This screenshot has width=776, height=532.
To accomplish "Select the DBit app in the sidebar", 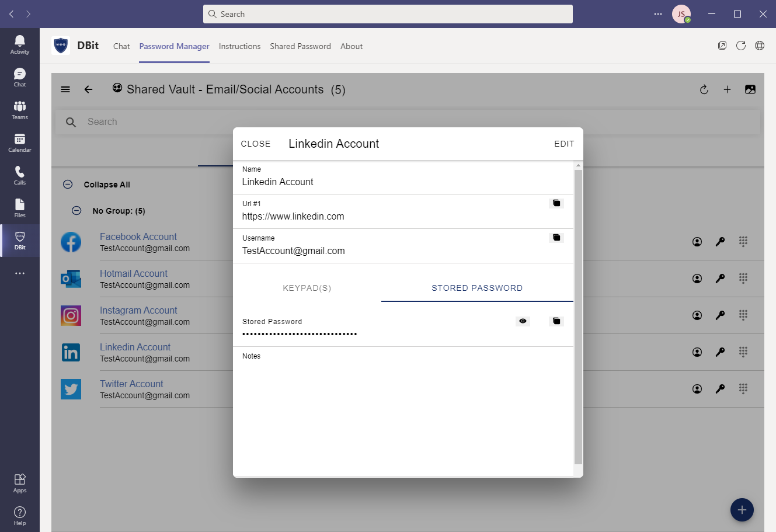I will [20, 241].
